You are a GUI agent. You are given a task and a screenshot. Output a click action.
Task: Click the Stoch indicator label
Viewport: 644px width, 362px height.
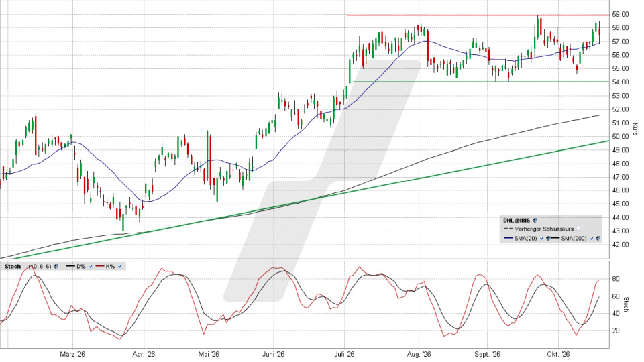(13, 267)
